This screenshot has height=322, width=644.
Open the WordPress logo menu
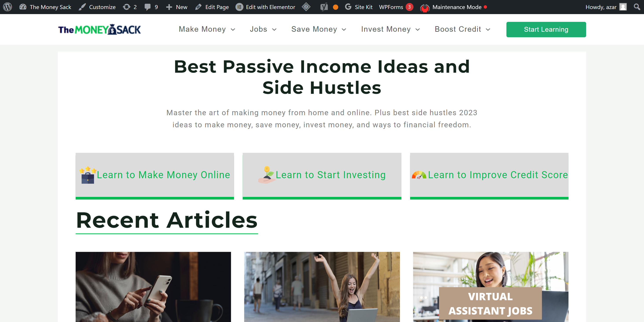(7, 7)
